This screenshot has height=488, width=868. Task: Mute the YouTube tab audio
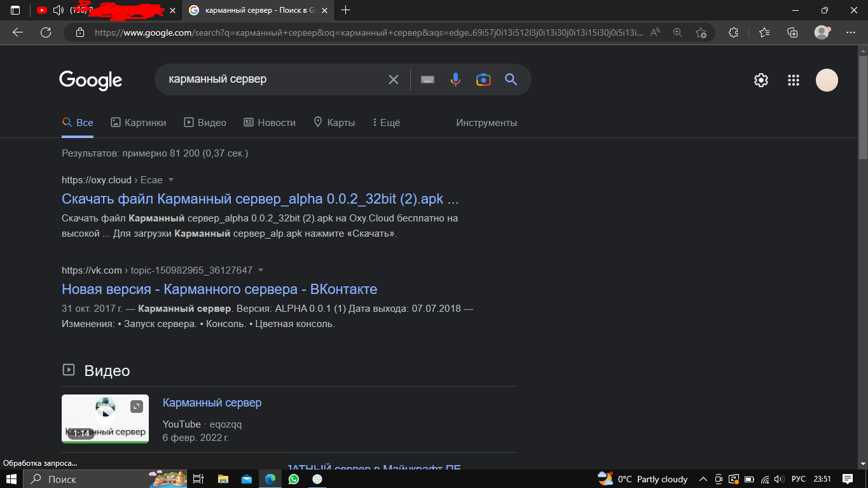(59, 10)
